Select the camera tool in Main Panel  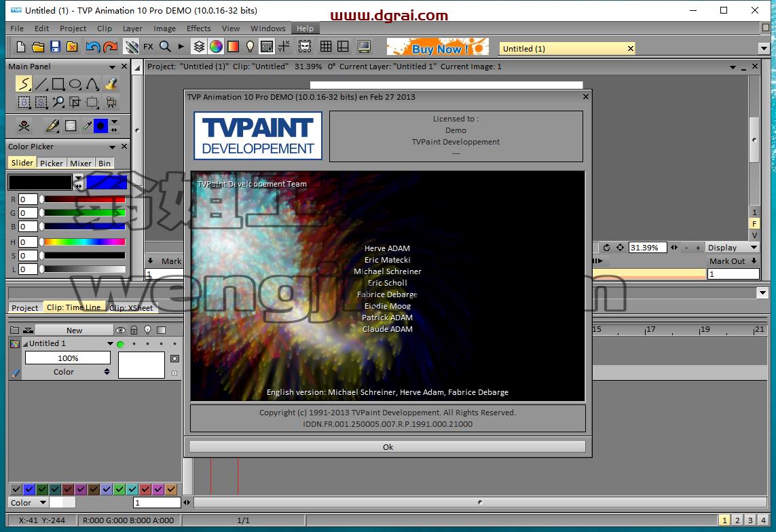pyautogui.click(x=111, y=102)
